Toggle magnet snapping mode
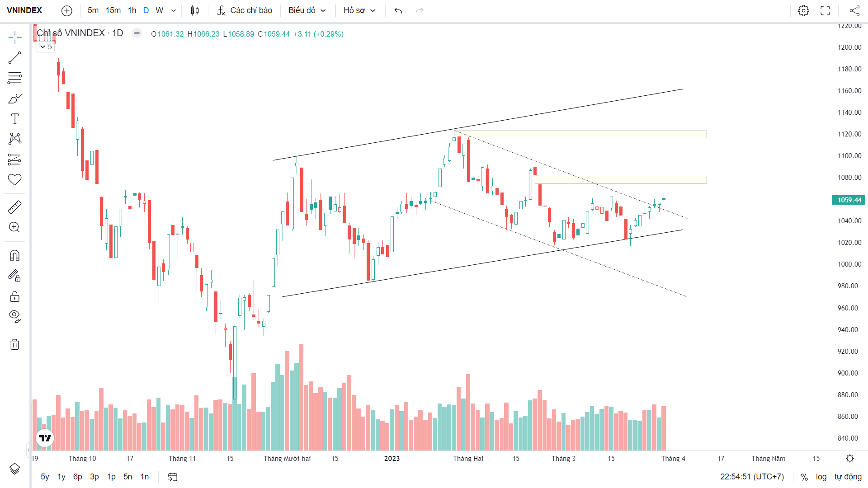Image resolution: width=868 pixels, height=488 pixels. 14,256
